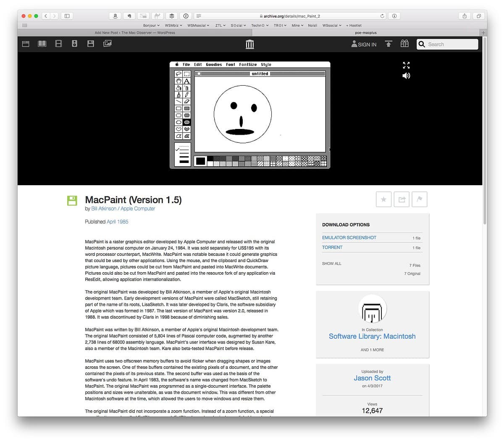Image resolution: width=504 pixels, height=441 pixels.
Task: Choose the grabber hand tool in MacPaint
Action: (178, 81)
